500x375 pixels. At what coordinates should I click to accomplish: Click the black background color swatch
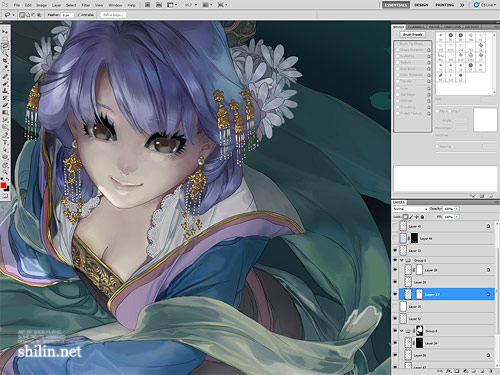pyautogui.click(x=8, y=189)
